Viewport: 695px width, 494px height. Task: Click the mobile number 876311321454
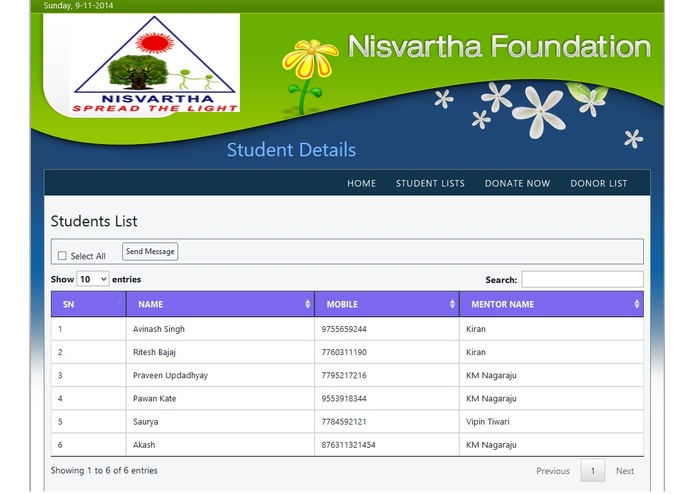(x=348, y=444)
